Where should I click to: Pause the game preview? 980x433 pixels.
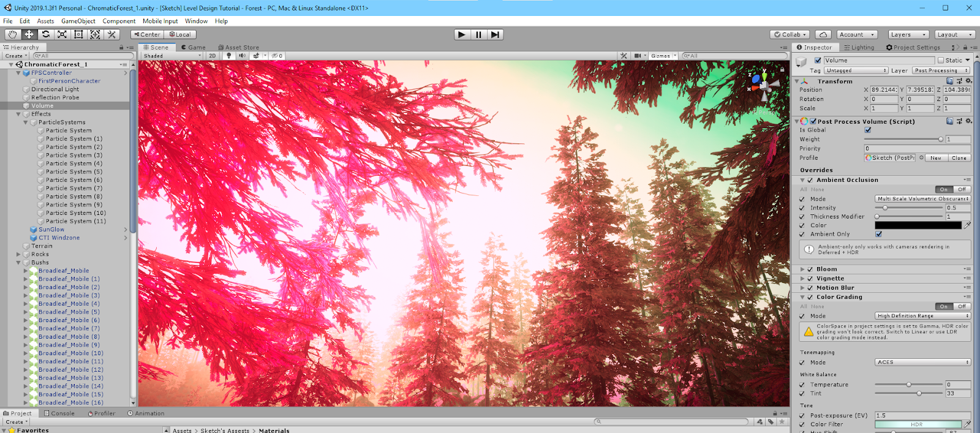[478, 34]
